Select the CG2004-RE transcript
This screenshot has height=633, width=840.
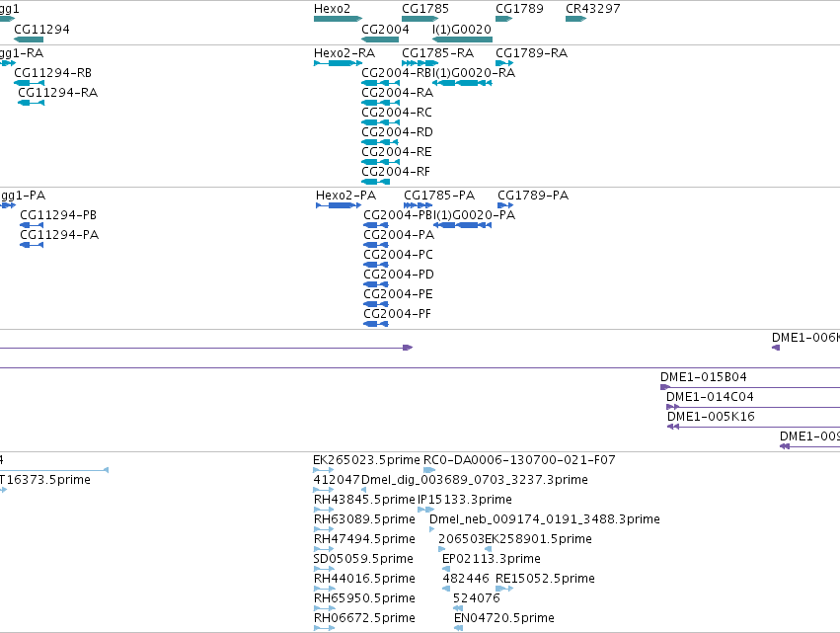point(380,162)
